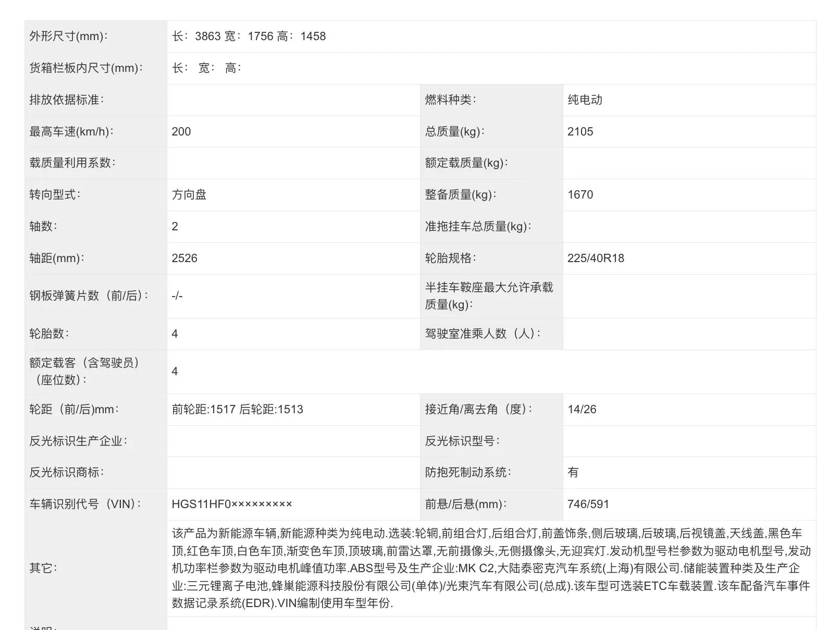Select the overhang value 746/591
The width and height of the screenshot is (840, 630).
pos(588,504)
